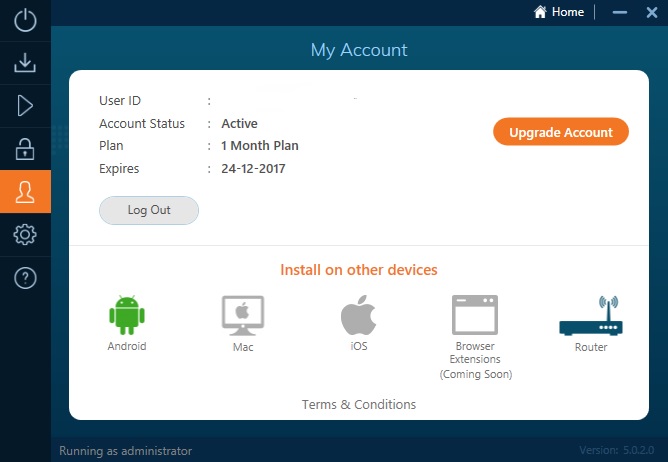Click the Mac install icon
The height and width of the screenshot is (462, 668).
tap(243, 315)
